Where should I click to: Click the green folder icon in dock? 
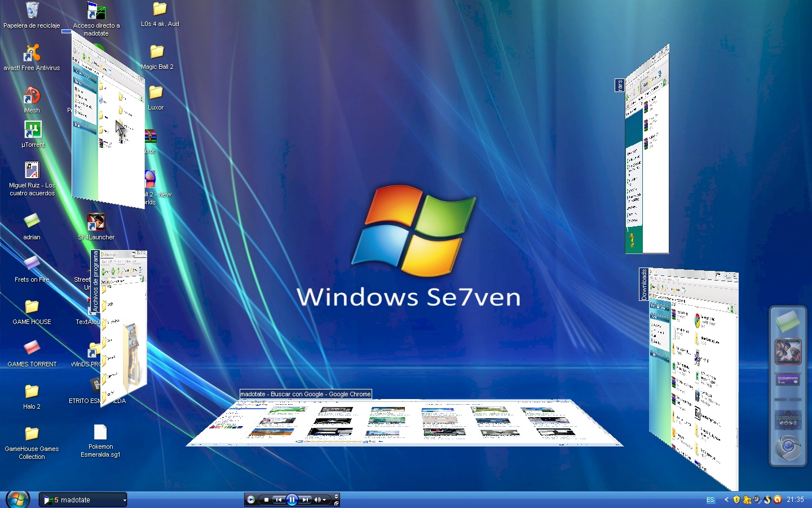click(x=788, y=322)
